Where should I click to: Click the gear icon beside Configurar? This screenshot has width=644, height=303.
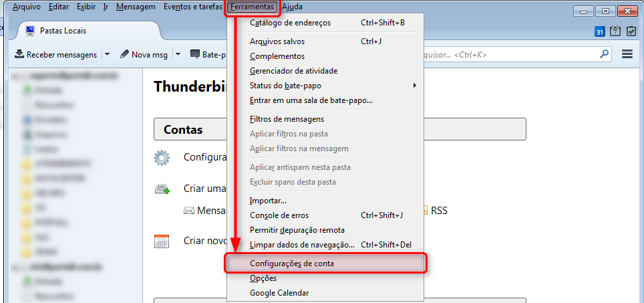(x=162, y=157)
